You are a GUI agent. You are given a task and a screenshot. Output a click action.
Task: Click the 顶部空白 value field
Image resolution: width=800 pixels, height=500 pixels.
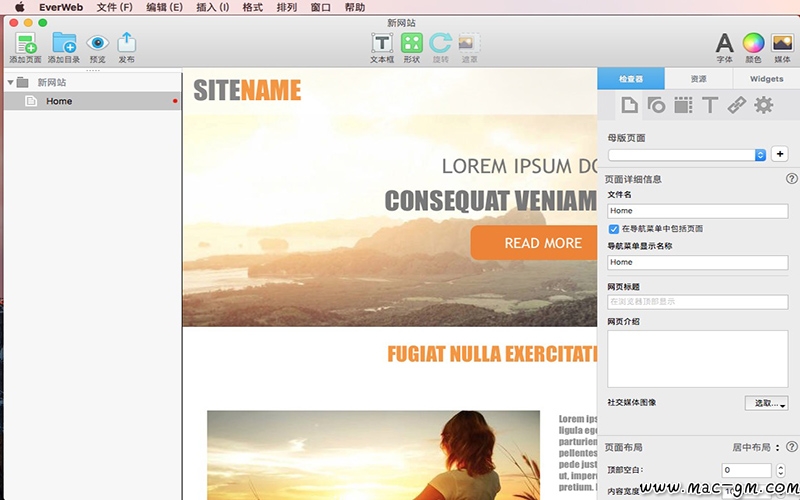[746, 470]
